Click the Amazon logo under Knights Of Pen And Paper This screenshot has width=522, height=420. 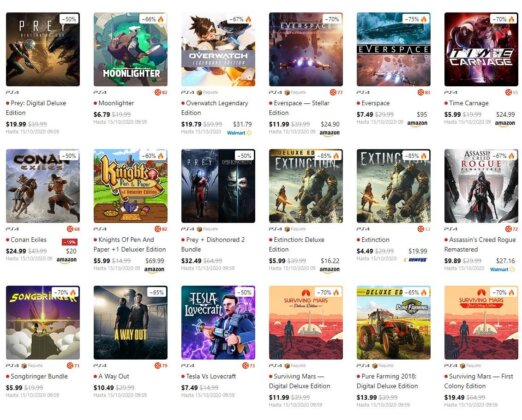[x=154, y=269]
